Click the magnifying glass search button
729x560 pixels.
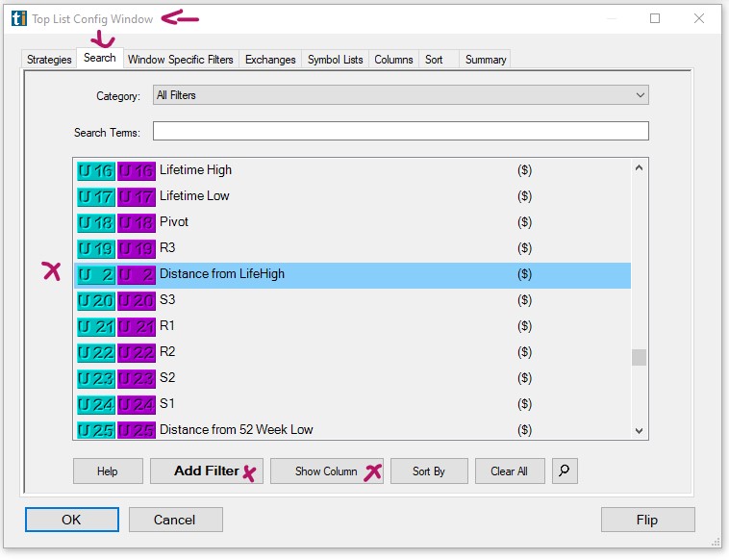pos(566,471)
